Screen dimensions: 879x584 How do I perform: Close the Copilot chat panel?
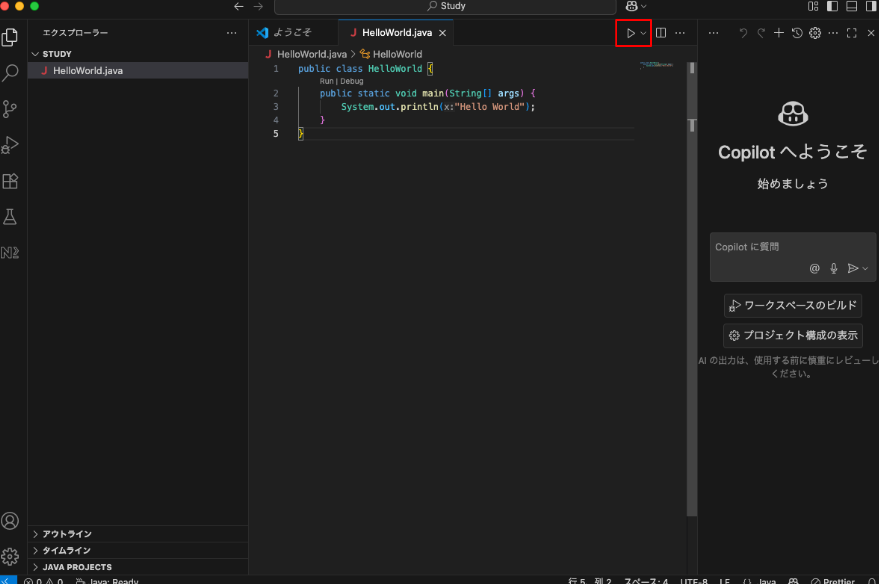click(x=871, y=33)
